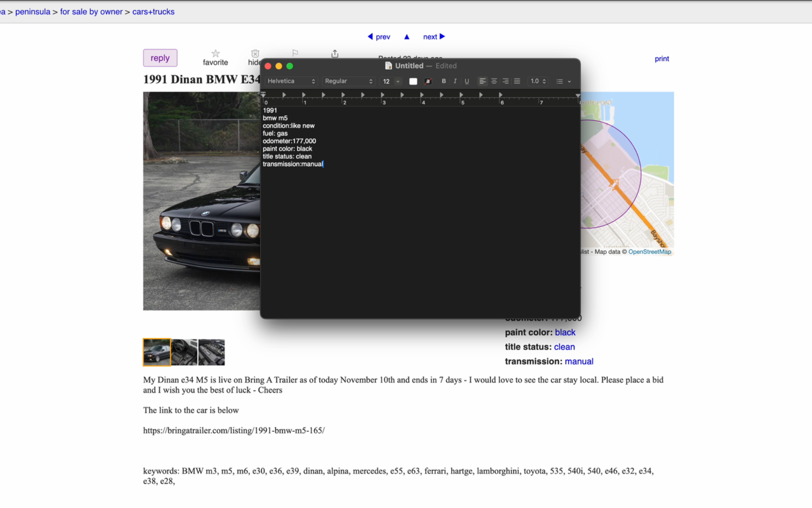
Task: Open the font size dropdown
Action: [x=390, y=81]
